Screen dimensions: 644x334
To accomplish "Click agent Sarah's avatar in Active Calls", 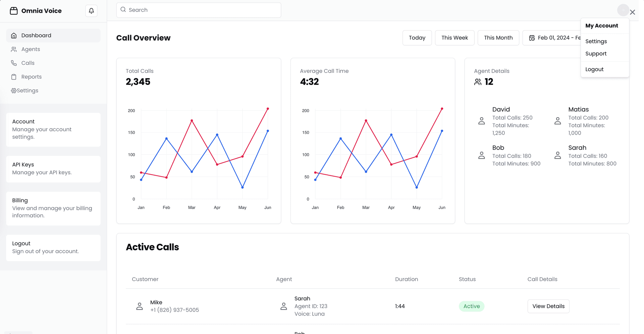I will [284, 306].
